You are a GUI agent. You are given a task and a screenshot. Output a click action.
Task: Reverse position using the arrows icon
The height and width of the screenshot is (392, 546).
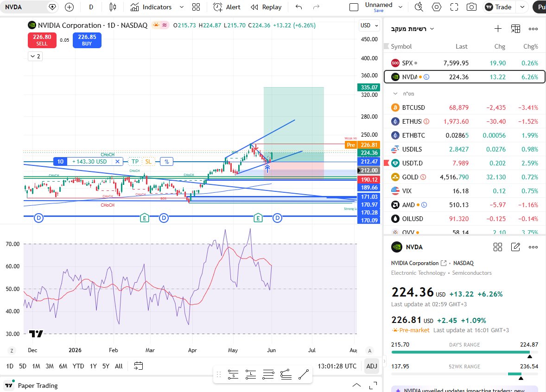point(167,162)
